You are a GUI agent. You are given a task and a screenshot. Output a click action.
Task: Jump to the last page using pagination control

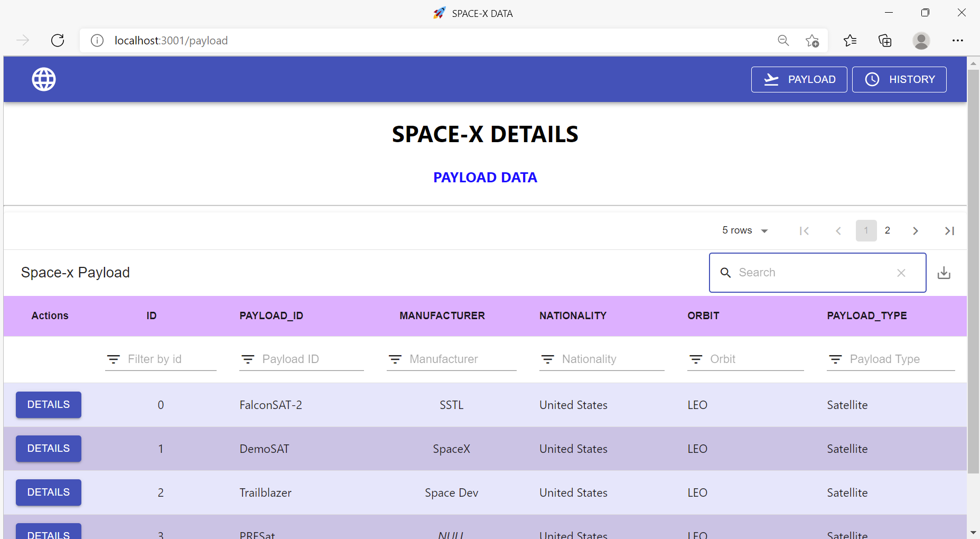click(949, 230)
